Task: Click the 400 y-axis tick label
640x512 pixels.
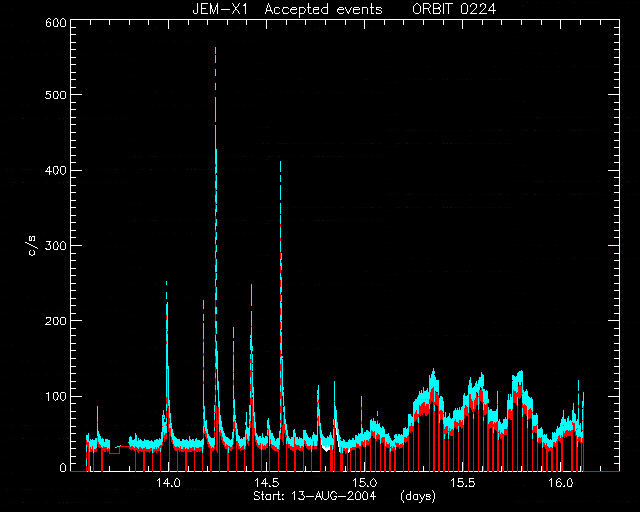Action: pos(55,170)
